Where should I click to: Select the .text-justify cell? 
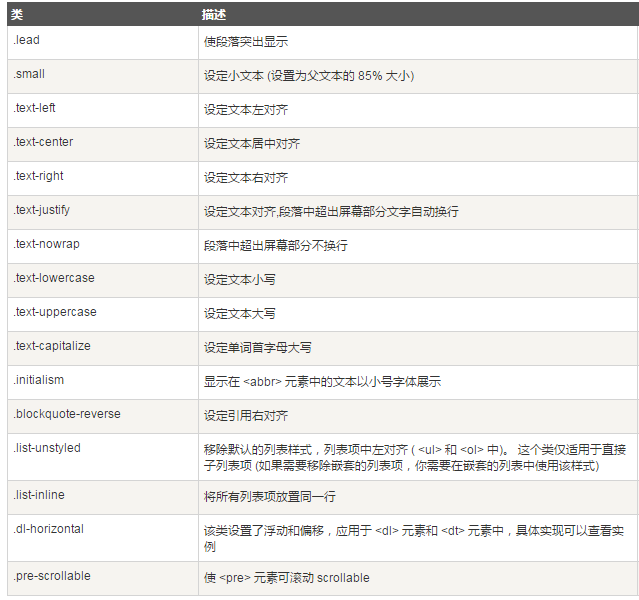point(103,212)
